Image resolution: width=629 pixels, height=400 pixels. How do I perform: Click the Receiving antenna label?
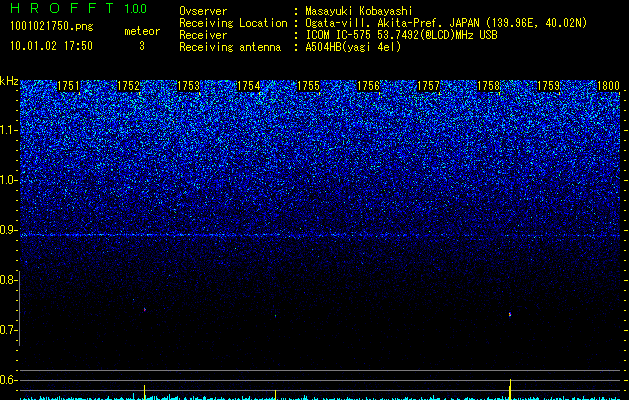tap(230, 47)
